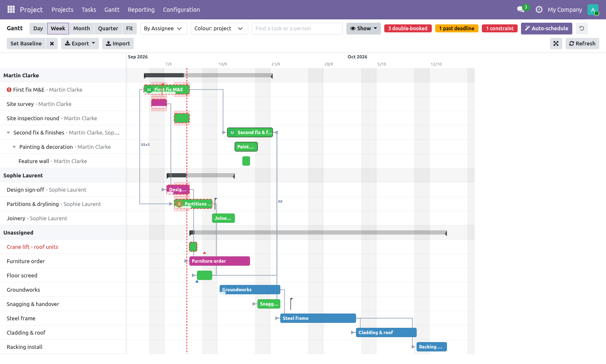Toggle the 1 constraint filter
The width and height of the screenshot is (606, 364).
point(500,29)
